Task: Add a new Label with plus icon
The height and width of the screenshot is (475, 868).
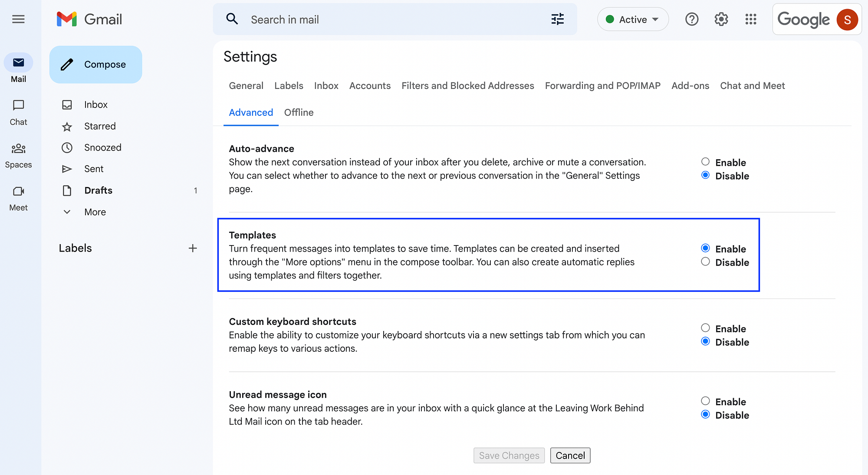Action: point(192,248)
